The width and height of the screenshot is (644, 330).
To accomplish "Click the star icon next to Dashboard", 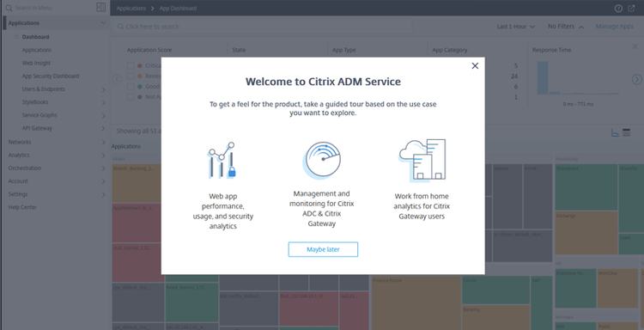I will pyautogui.click(x=17, y=37).
